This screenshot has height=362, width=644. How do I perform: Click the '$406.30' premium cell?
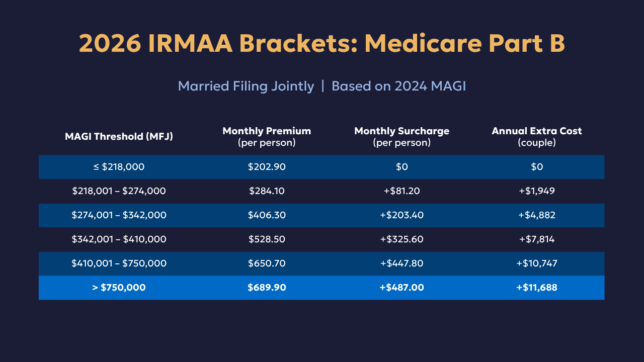[x=267, y=215]
